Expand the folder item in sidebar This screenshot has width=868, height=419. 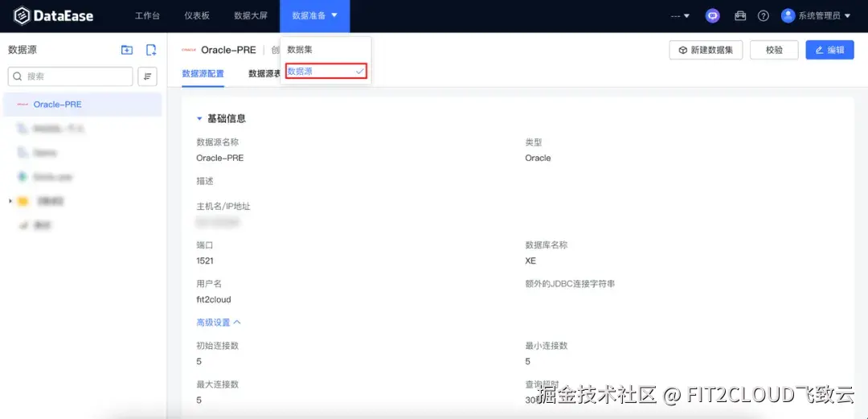10,201
